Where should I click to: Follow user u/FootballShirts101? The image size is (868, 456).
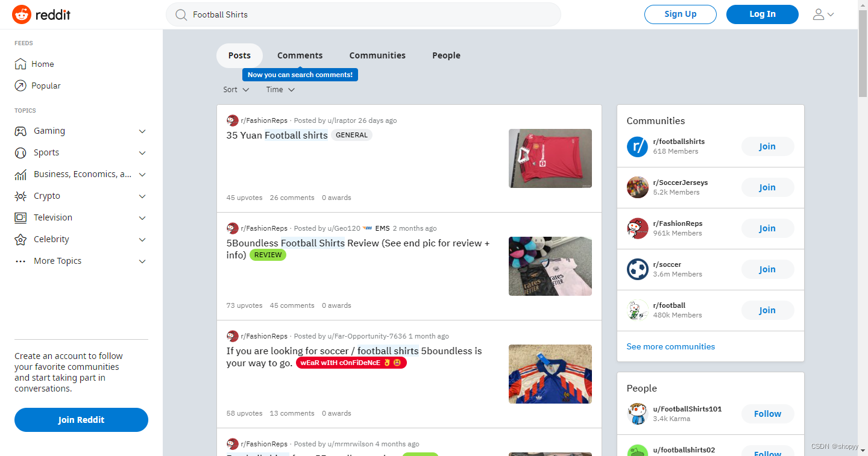767,414
